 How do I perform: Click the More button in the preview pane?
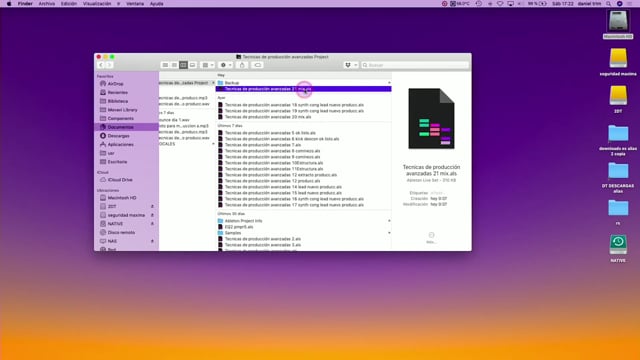431,238
